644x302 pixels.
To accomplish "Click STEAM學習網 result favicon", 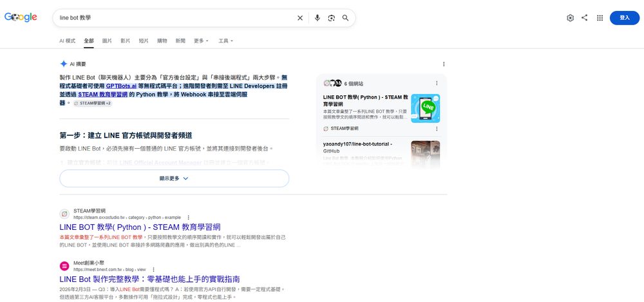I will tap(64, 214).
